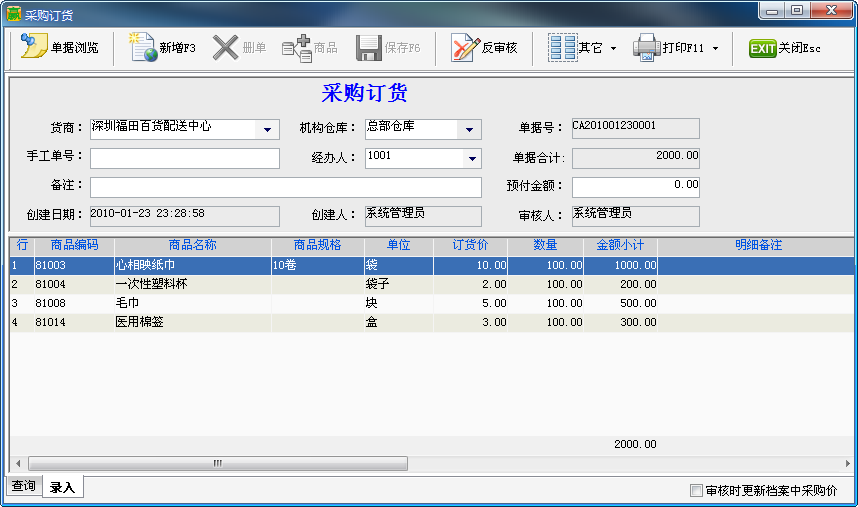Screen dimensions: 858x507
Task: Click the 打印F11 printer icon
Action: pyautogui.click(x=647, y=47)
